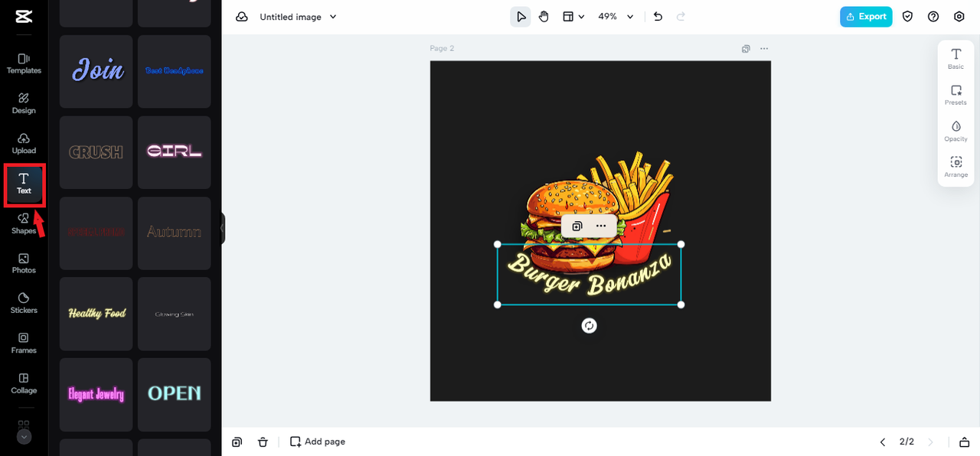The image size is (980, 456).
Task: Open the help question mark icon
Action: [933, 17]
